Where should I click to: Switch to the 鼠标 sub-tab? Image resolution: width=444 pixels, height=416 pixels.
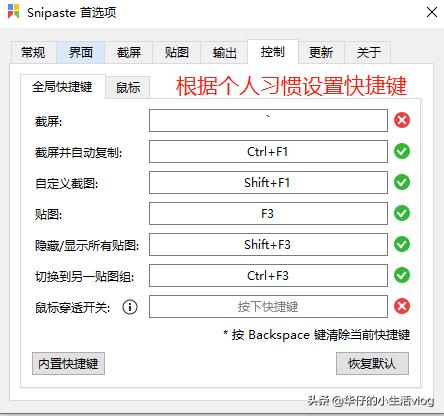click(128, 88)
